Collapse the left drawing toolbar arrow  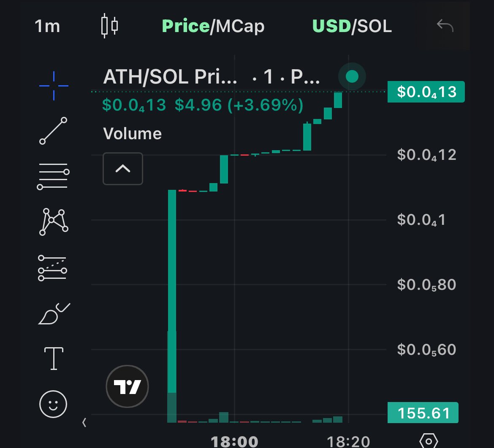point(84,423)
